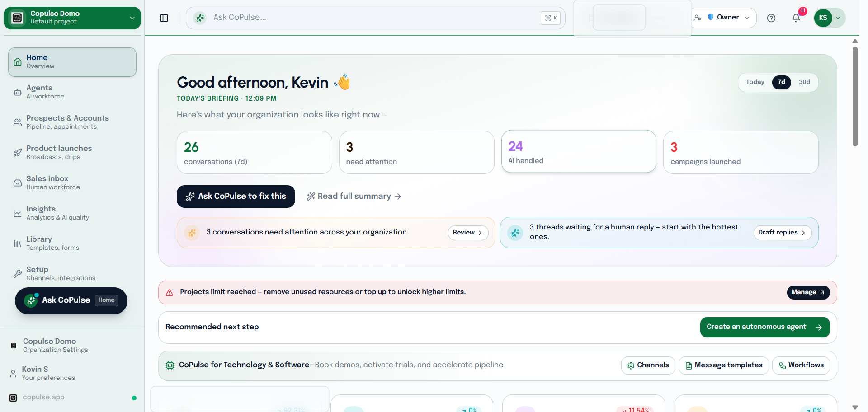Open Product launches section
This screenshot has width=868, height=412.
click(x=72, y=153)
